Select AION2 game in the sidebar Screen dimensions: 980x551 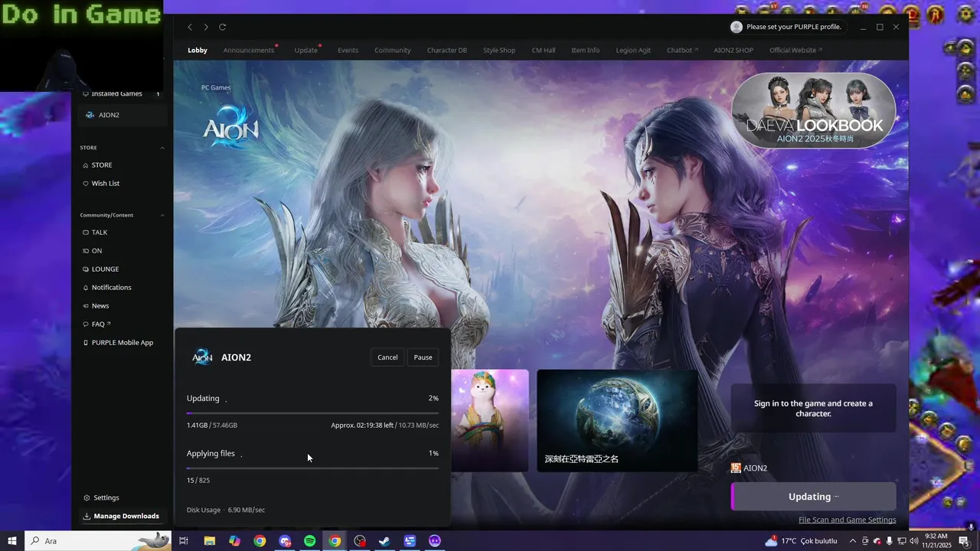122,115
